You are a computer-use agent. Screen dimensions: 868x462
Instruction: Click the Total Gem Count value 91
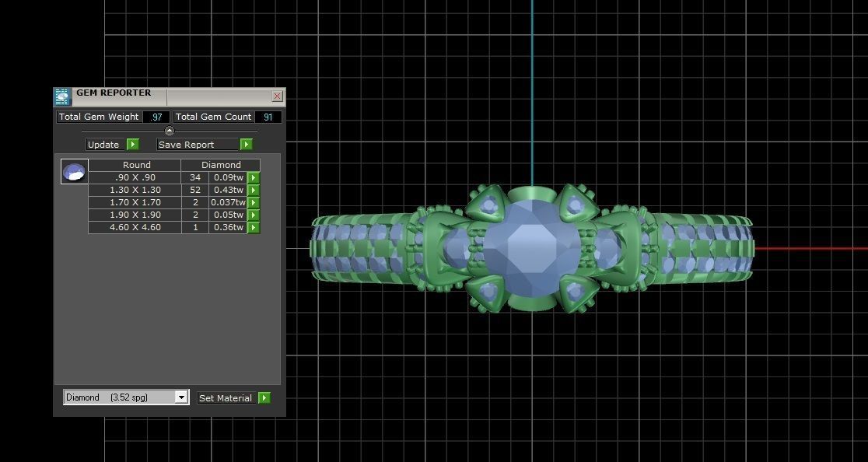point(268,117)
